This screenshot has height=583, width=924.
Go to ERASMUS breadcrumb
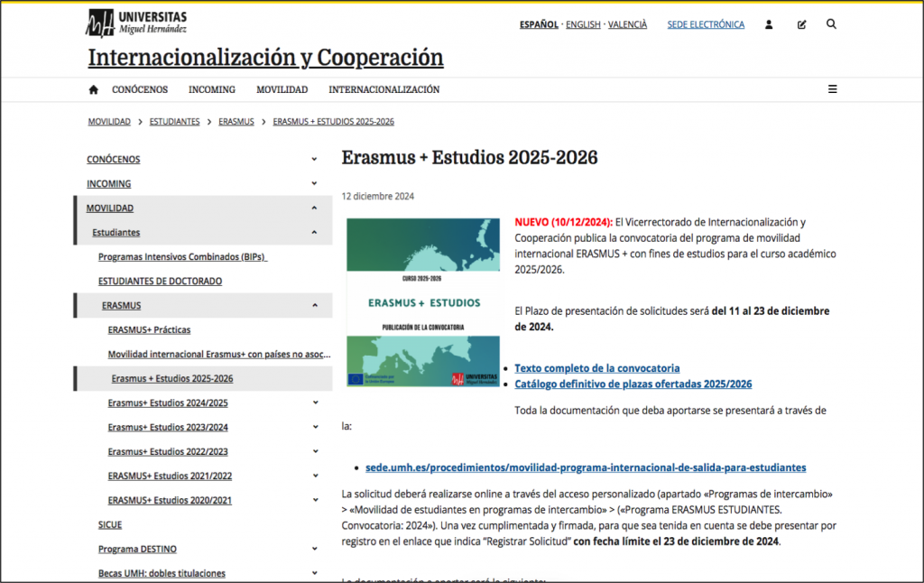(236, 122)
